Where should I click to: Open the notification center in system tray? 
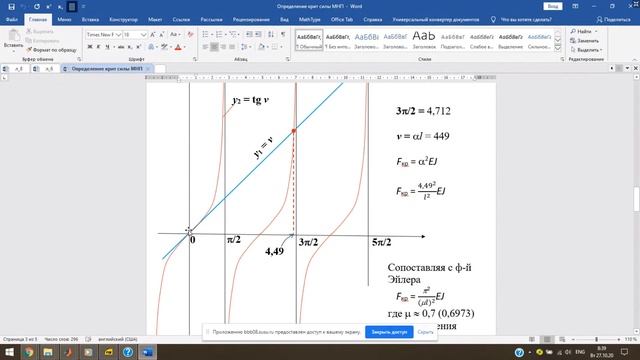pyautogui.click(x=624, y=352)
